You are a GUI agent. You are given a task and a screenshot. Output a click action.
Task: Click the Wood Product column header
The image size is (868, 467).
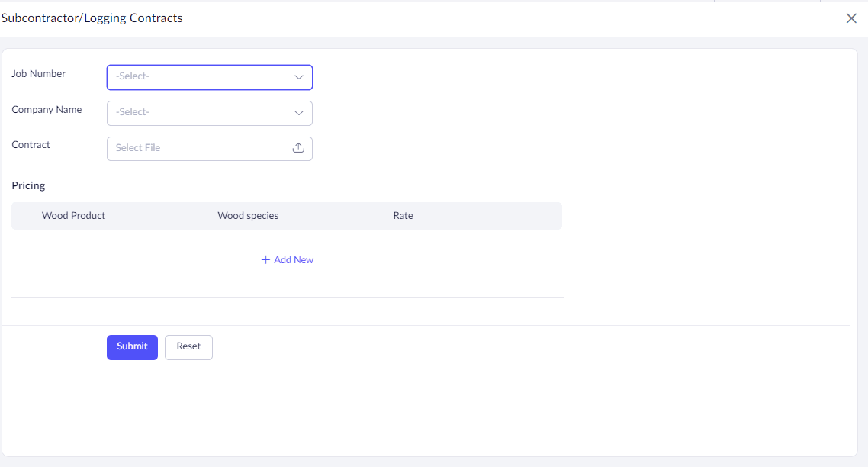pos(73,216)
